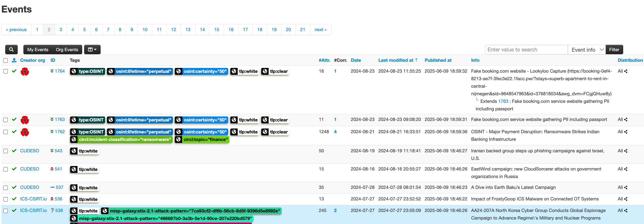This screenshot has width=644, height=224.
Task: Click the share icon for event 541
Action: click(x=626, y=169)
